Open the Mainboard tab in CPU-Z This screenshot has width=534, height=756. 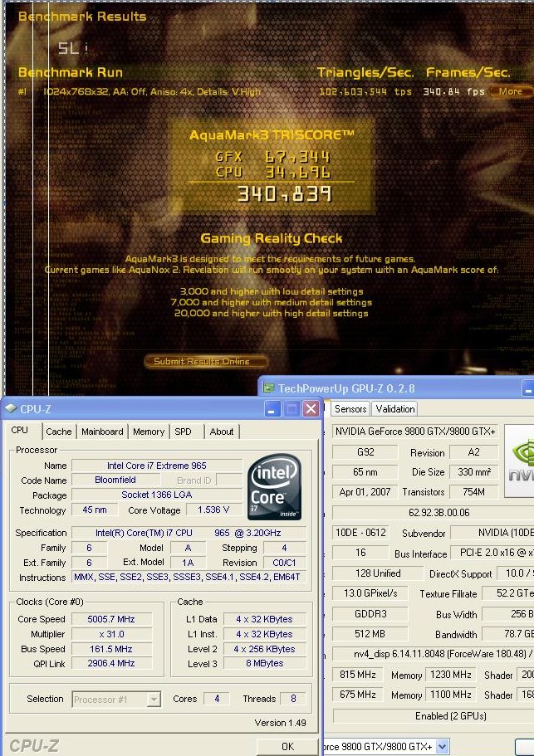(x=102, y=432)
